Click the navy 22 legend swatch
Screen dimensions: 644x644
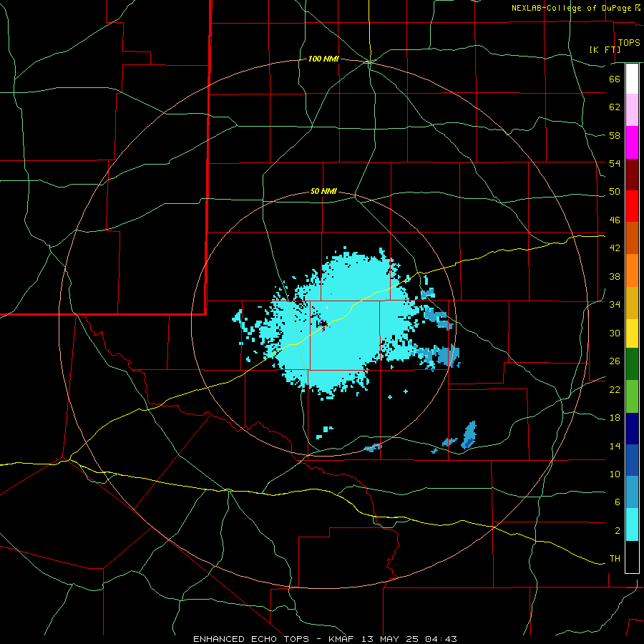[632, 429]
